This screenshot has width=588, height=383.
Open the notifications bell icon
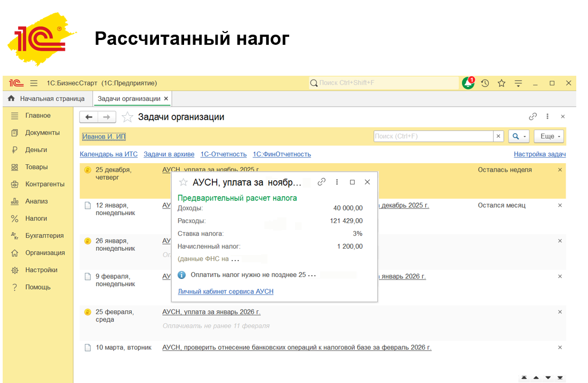tap(468, 83)
